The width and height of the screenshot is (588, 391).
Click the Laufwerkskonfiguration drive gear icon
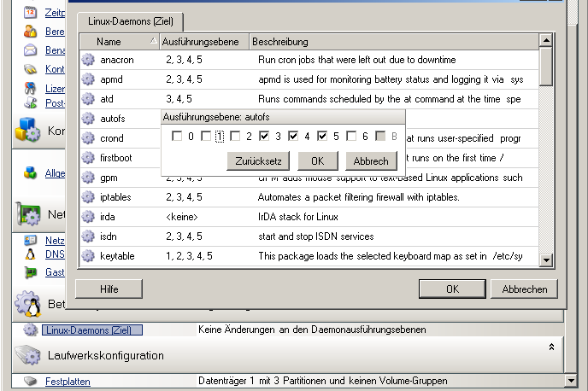[28, 354]
